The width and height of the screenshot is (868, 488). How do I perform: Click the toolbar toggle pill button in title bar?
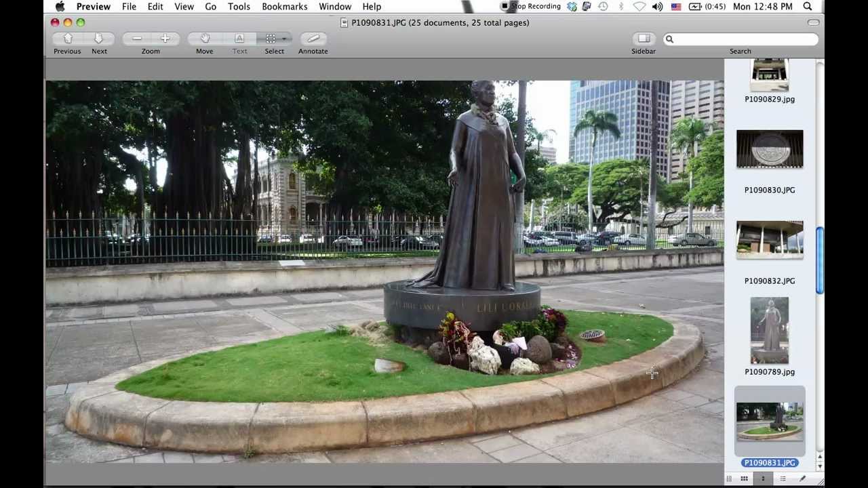coord(813,22)
